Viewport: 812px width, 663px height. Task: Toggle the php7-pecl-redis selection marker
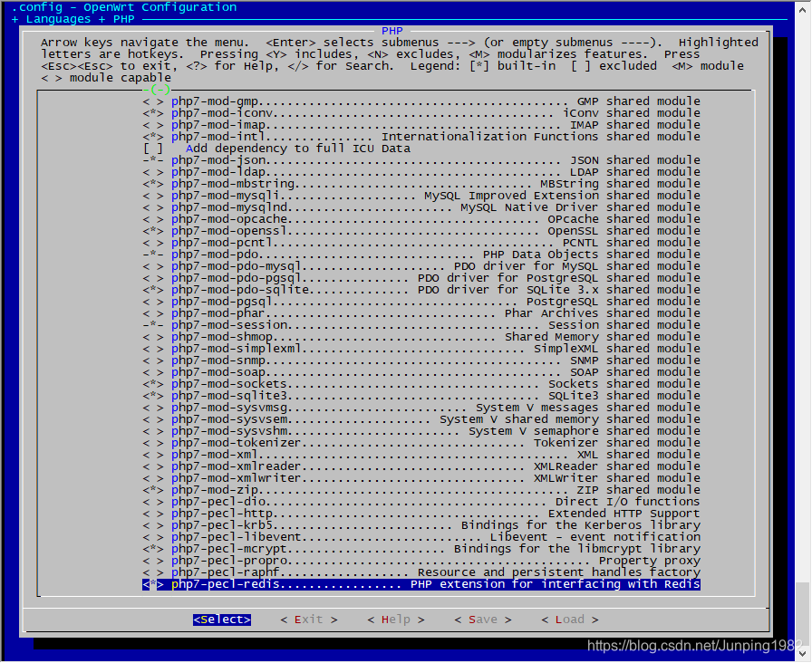[153, 584]
